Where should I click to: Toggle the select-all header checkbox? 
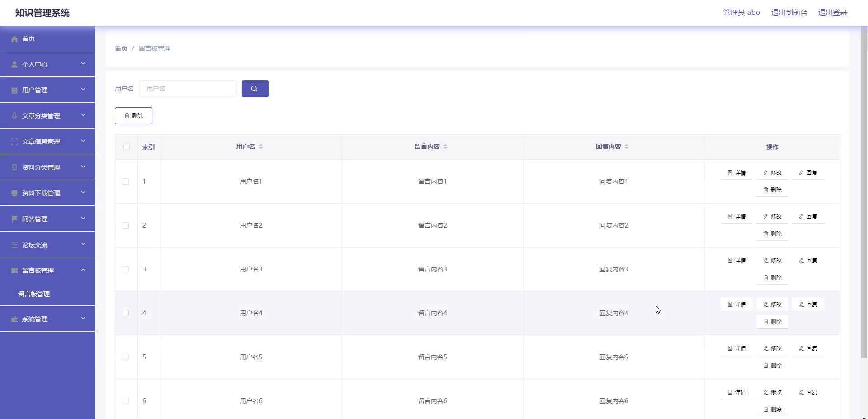(x=127, y=147)
